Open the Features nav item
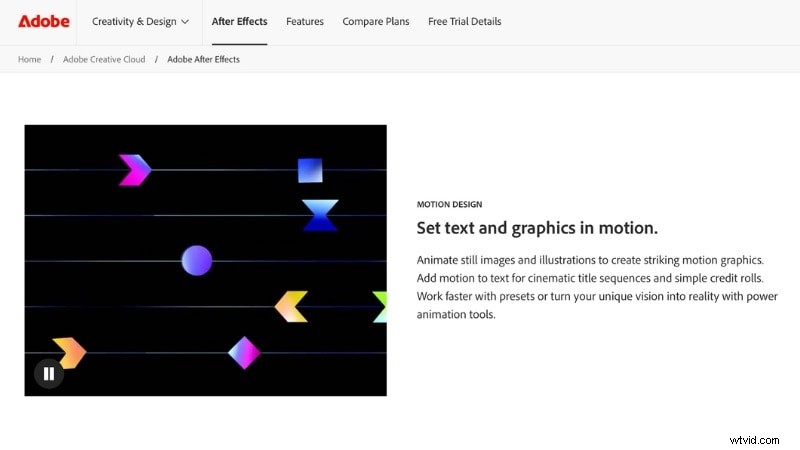This screenshot has height=450, width=800. point(304,21)
